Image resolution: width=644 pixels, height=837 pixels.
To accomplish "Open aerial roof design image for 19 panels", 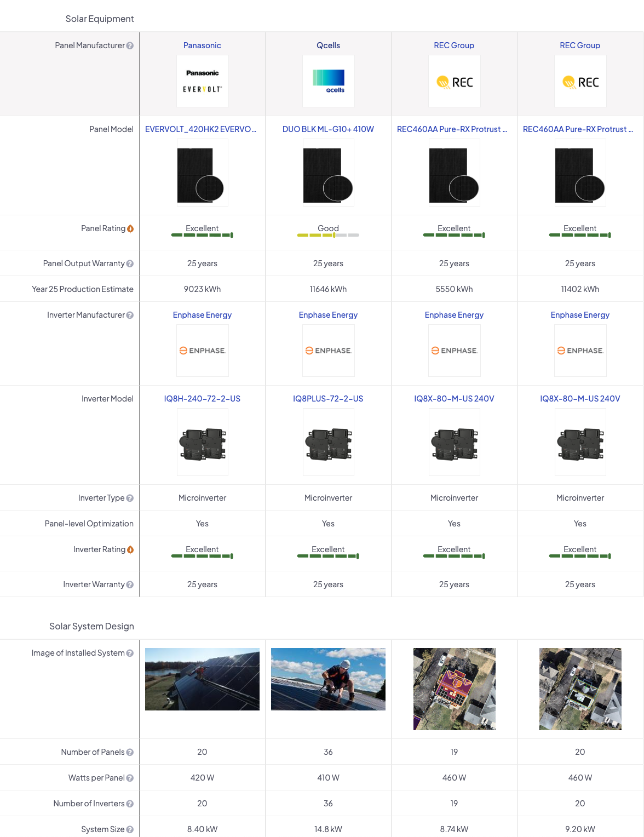I will click(454, 689).
